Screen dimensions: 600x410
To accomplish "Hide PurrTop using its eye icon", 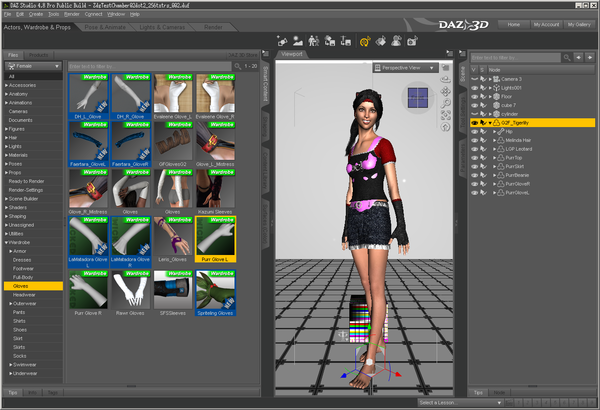I will (x=474, y=158).
